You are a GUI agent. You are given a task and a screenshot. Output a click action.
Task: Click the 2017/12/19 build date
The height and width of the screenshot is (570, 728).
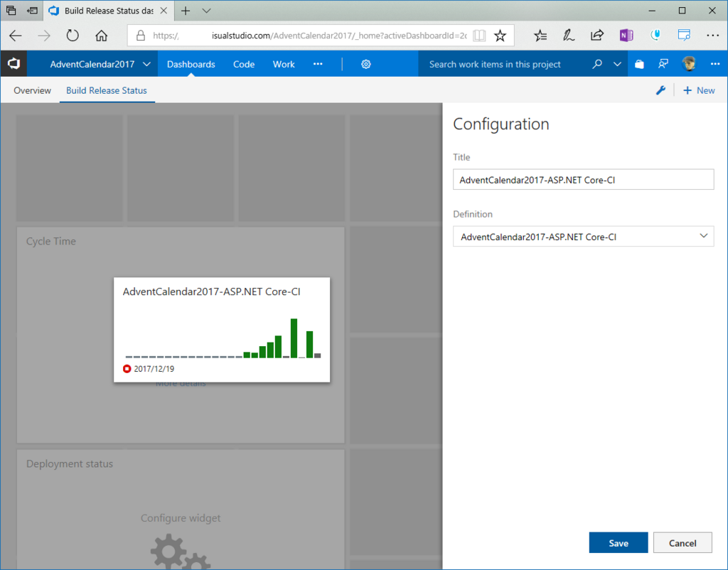[154, 369]
